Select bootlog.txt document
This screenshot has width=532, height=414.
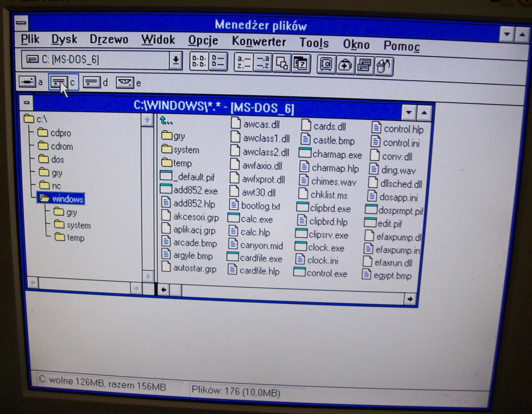255,205
